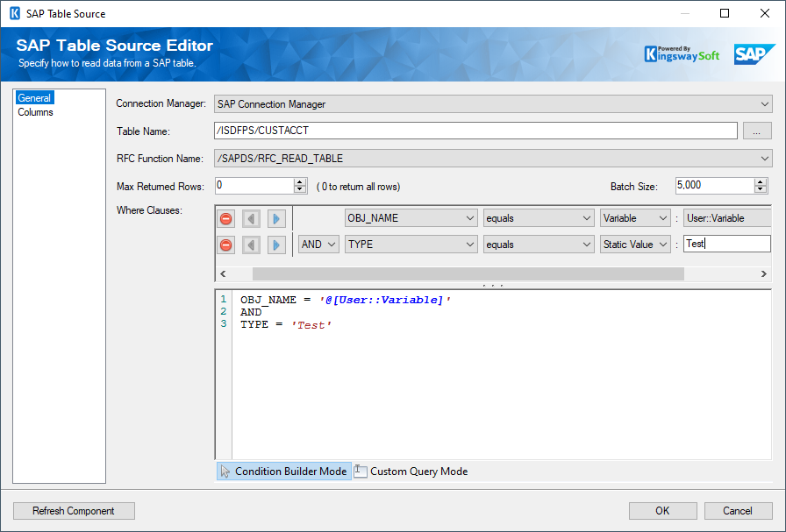Remove the TYPE where clause row
This screenshot has width=786, height=532.
(x=226, y=245)
